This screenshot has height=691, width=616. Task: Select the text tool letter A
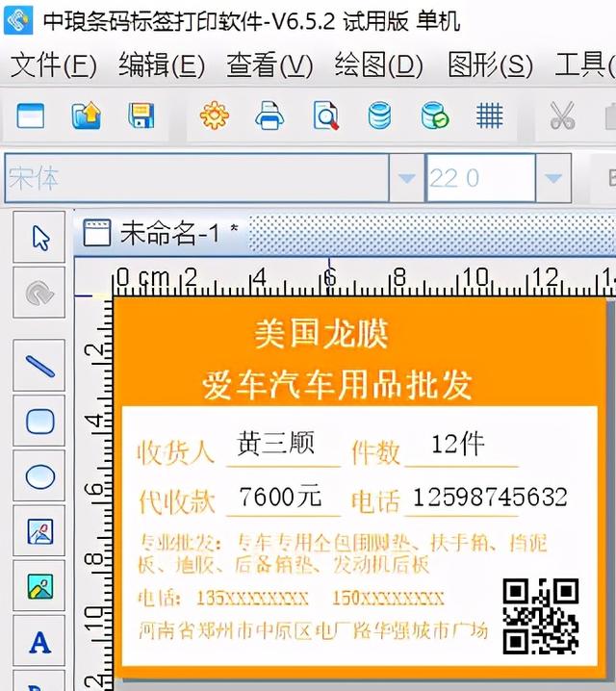pyautogui.click(x=39, y=642)
